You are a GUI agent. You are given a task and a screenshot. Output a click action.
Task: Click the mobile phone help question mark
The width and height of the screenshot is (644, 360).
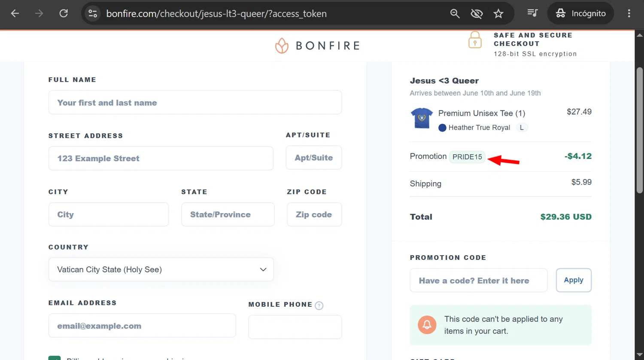tap(319, 305)
